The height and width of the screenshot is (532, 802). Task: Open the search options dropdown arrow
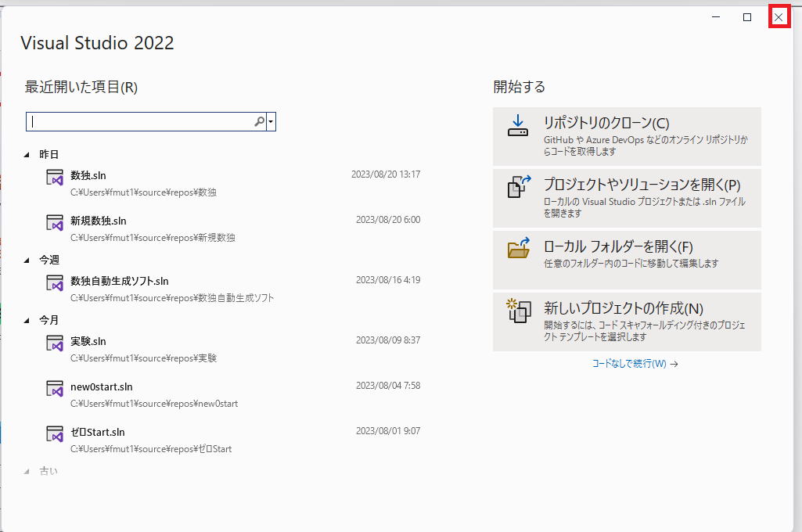(x=271, y=122)
